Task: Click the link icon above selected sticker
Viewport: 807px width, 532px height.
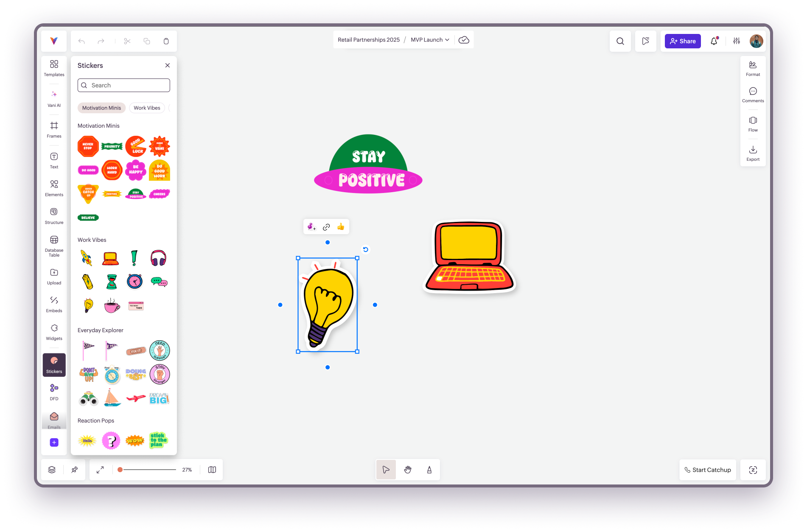Action: 326,227
